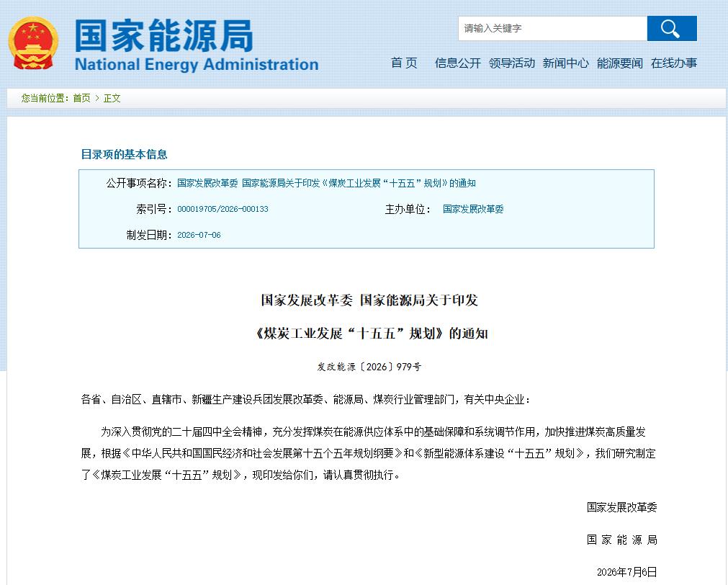The width and height of the screenshot is (728, 585).
Task: Open the 领导活动 navigation item
Action: [512, 63]
